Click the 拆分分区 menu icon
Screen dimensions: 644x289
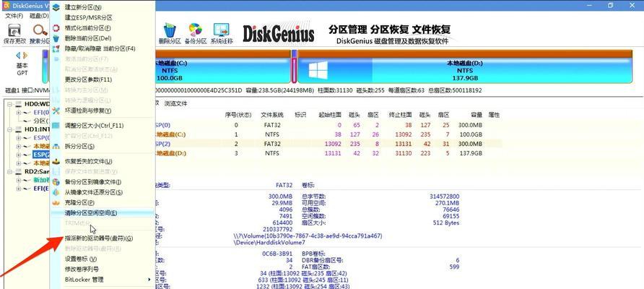[56, 147]
